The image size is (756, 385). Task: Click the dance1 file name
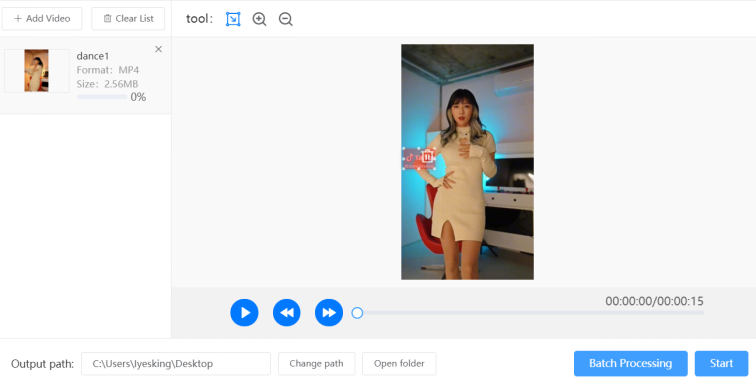pyautogui.click(x=93, y=56)
